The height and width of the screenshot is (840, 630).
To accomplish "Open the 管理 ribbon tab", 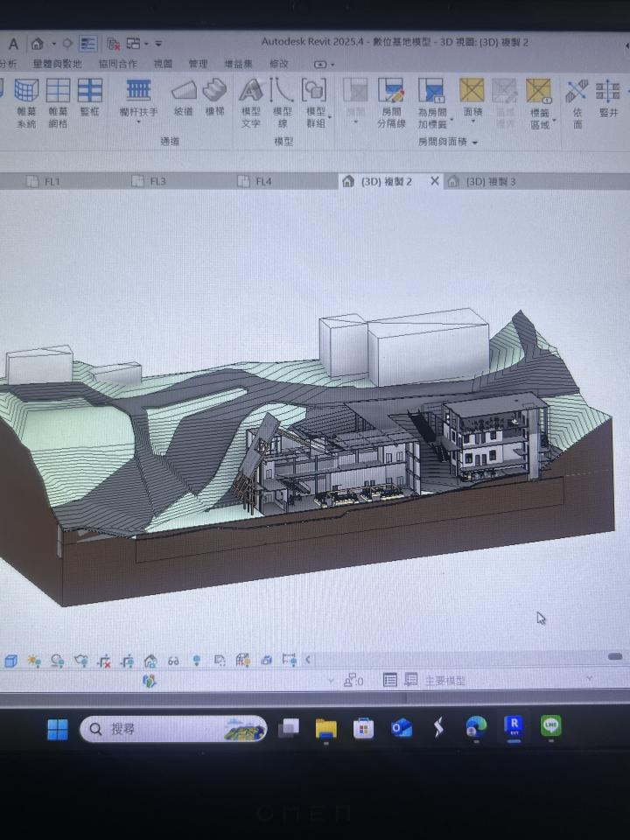I will [198, 64].
